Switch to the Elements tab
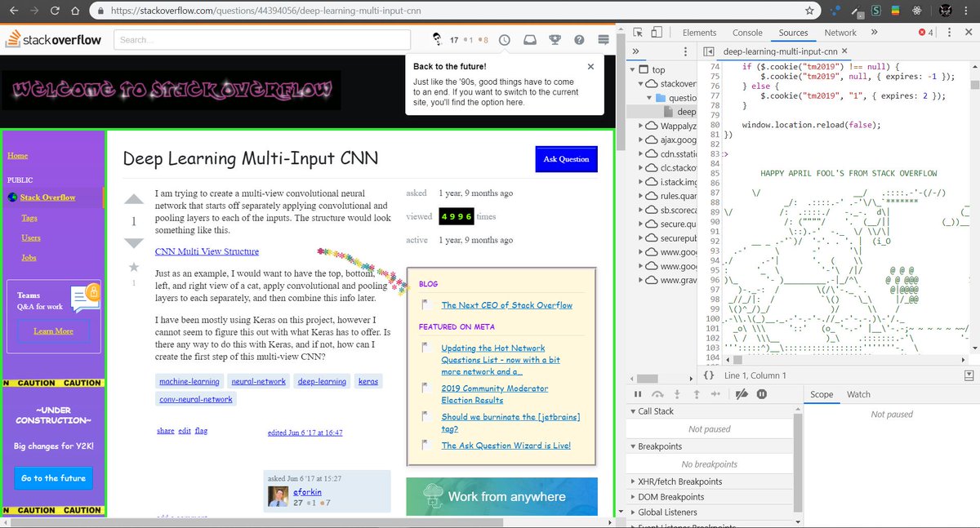The width and height of the screenshot is (980, 528). coord(699,33)
